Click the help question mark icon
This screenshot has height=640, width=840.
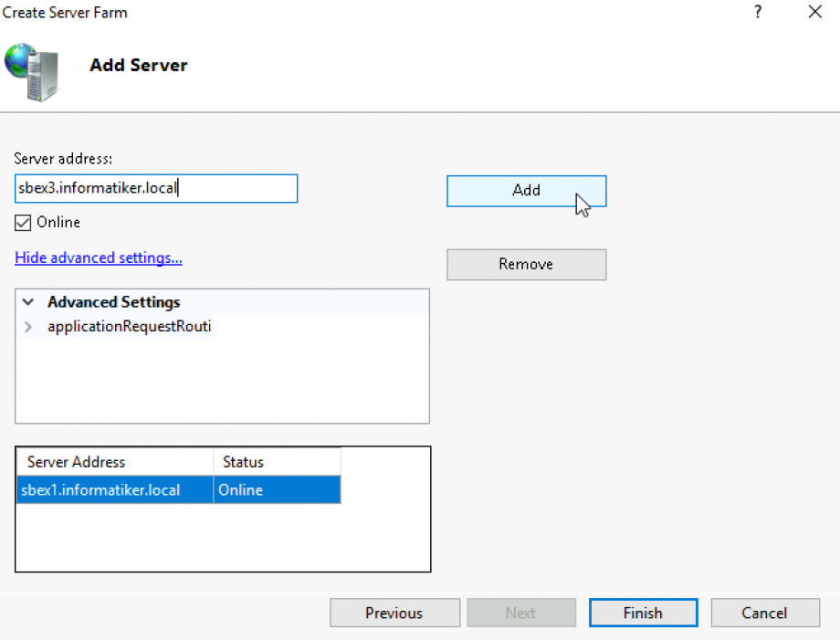click(x=757, y=12)
